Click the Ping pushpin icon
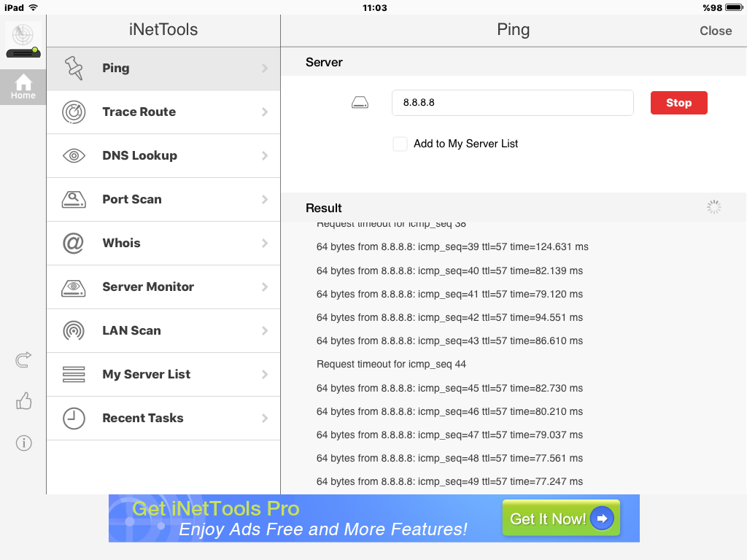 coord(74,68)
